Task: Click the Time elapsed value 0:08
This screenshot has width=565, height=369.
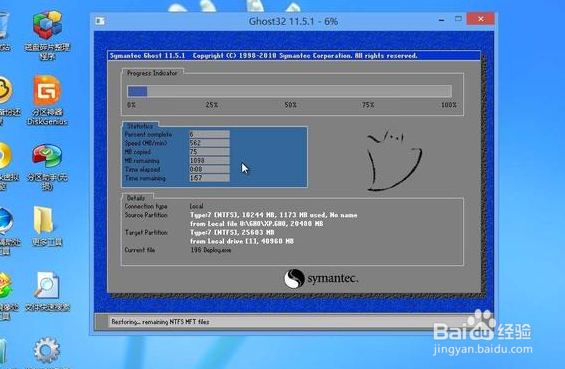Action: [209, 169]
